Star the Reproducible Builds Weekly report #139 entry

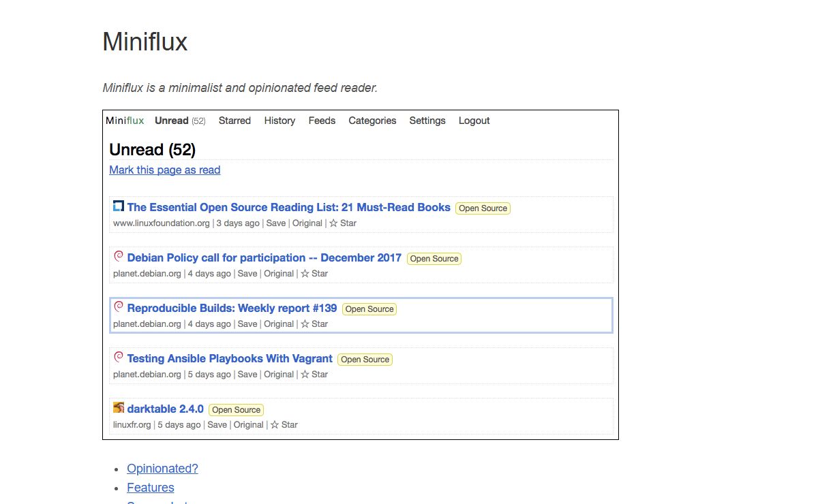tap(314, 324)
